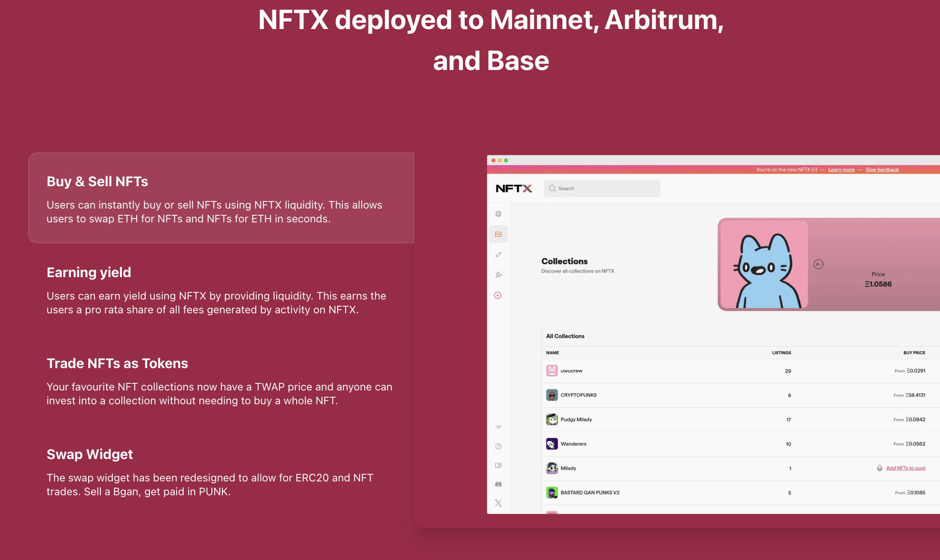Open the X (Twitter) icon
This screenshot has height=560, width=940.
pyautogui.click(x=498, y=503)
